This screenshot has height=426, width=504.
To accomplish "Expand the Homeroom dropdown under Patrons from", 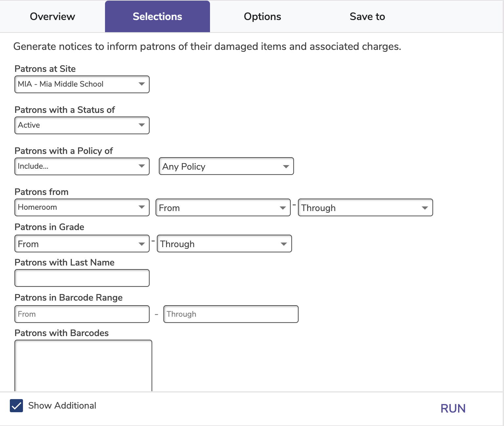I will pyautogui.click(x=82, y=207).
